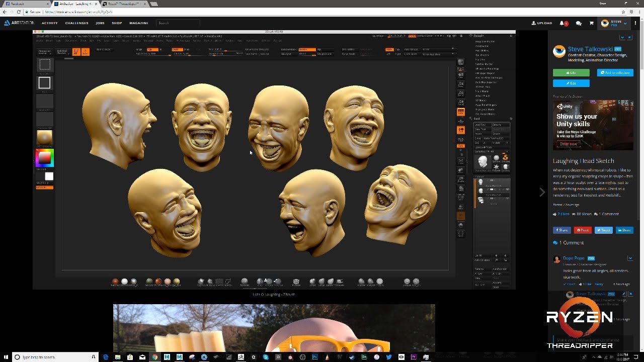
Task: Open the Activity menu
Action: click(x=50, y=23)
